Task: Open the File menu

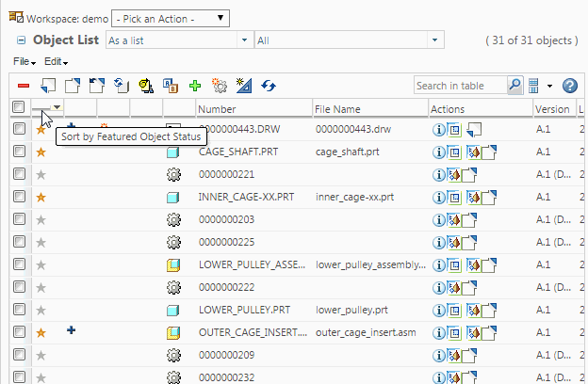Action: pyautogui.click(x=24, y=61)
